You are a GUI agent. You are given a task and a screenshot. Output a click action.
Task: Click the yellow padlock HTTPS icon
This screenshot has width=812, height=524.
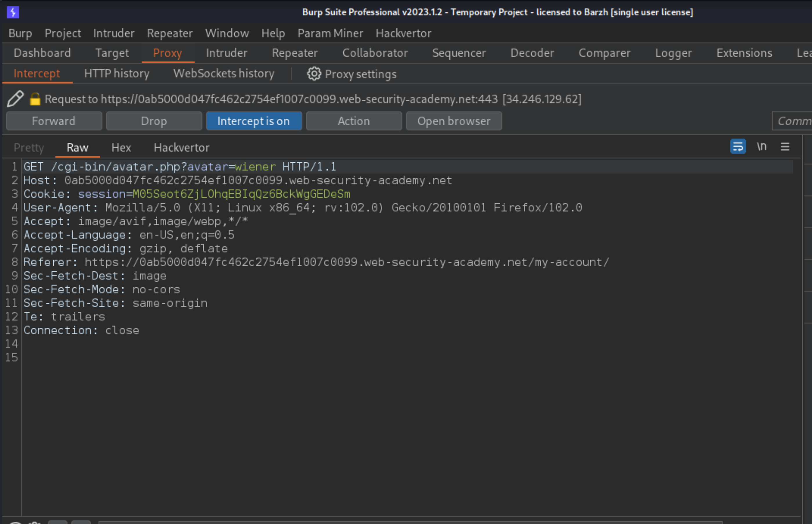(35, 99)
